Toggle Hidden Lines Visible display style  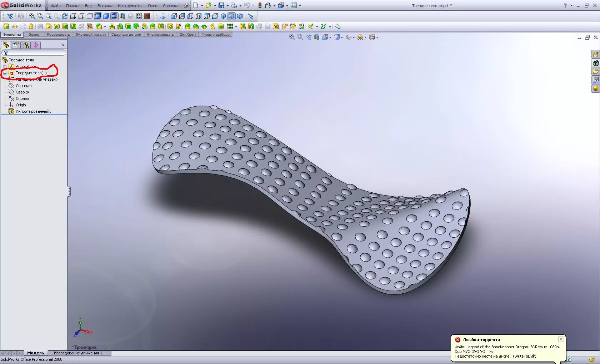(81, 16)
